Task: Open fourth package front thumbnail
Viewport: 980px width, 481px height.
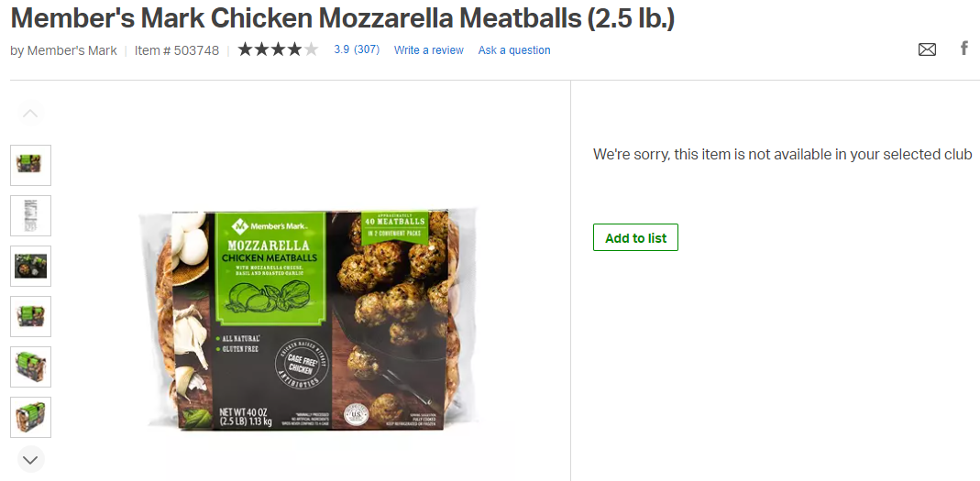Action: tap(30, 317)
